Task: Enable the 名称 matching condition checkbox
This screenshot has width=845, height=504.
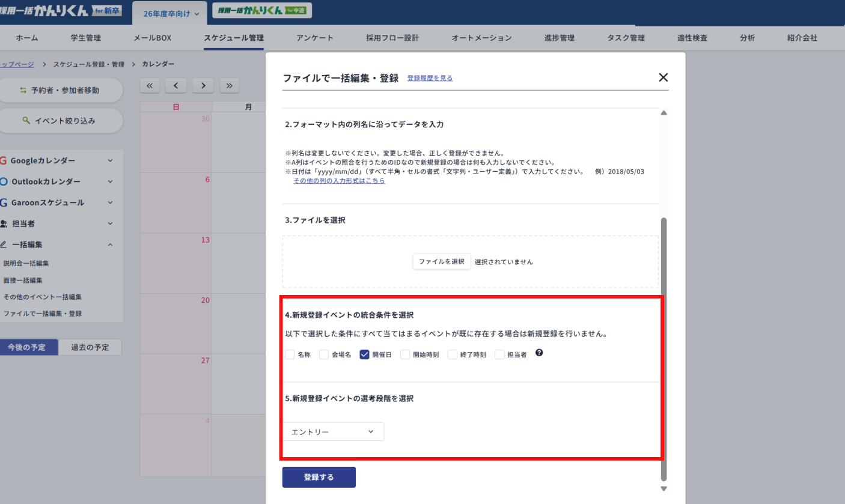Action: pos(290,354)
